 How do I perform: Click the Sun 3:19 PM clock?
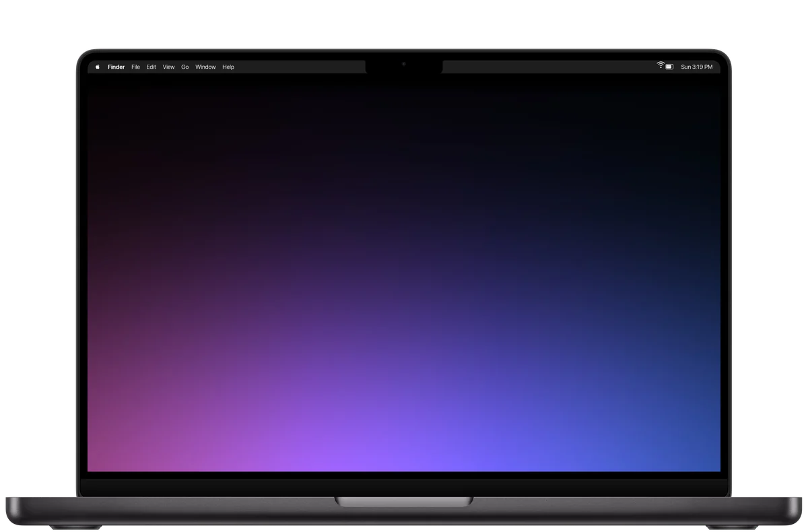[x=696, y=67]
